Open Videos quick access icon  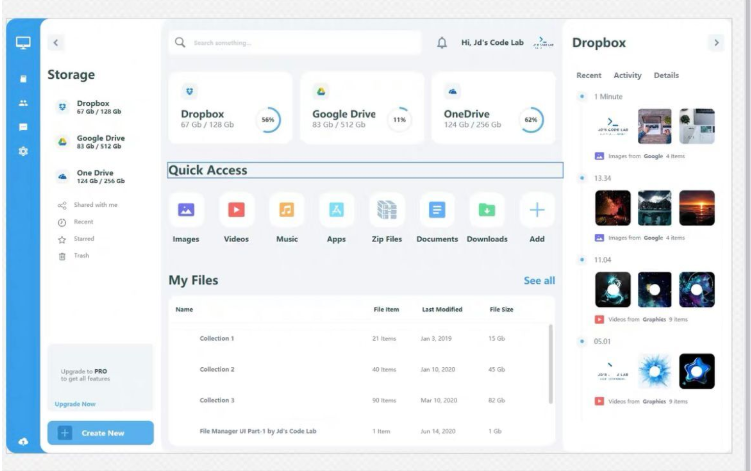click(x=236, y=210)
